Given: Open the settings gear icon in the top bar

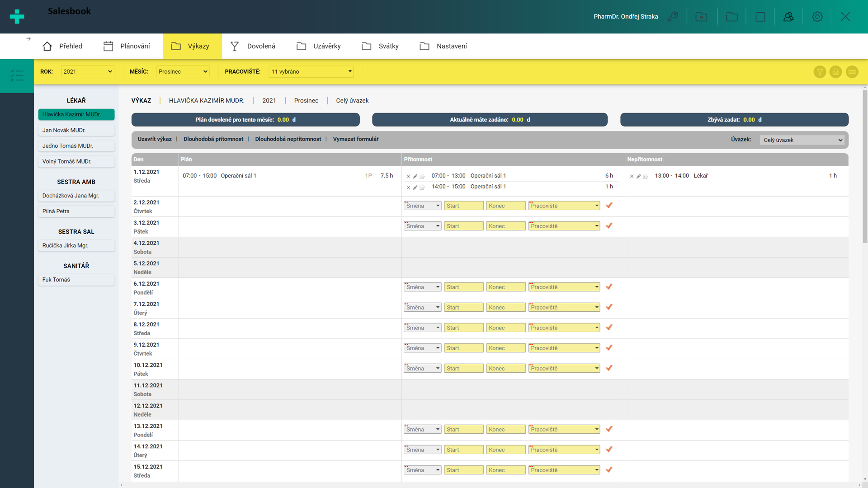Looking at the screenshot, I should [817, 17].
